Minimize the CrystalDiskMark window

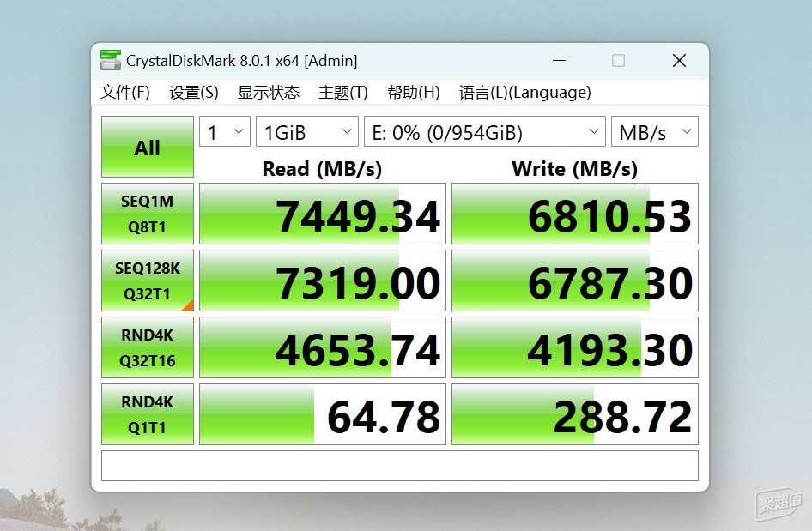click(560, 61)
